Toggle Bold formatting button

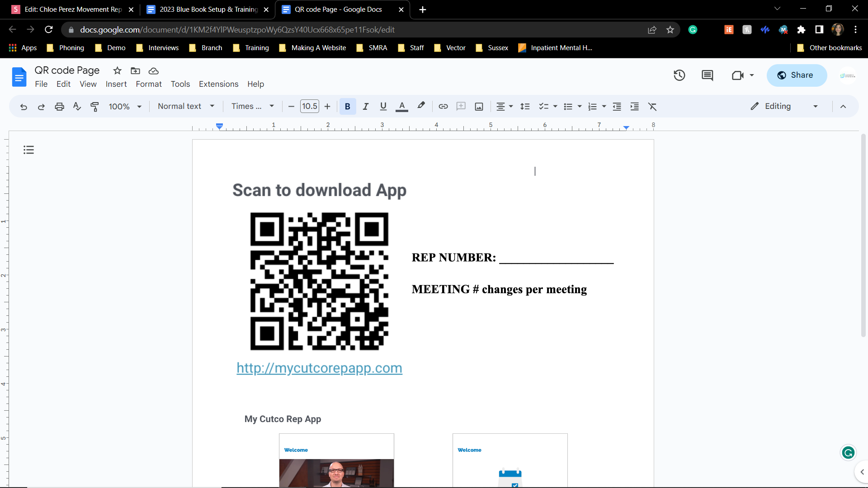347,107
